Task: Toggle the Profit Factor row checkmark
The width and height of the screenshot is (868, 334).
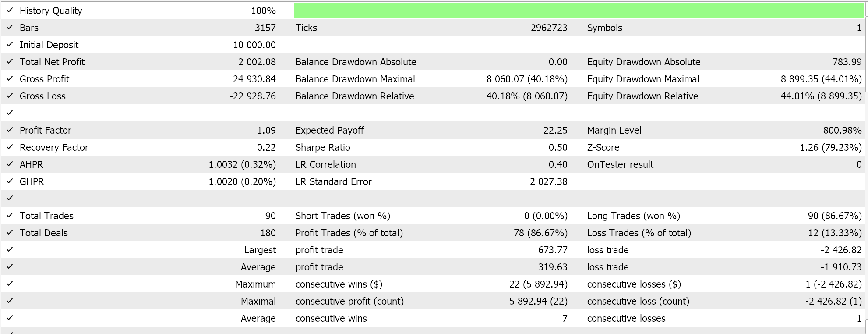Action: [x=10, y=130]
